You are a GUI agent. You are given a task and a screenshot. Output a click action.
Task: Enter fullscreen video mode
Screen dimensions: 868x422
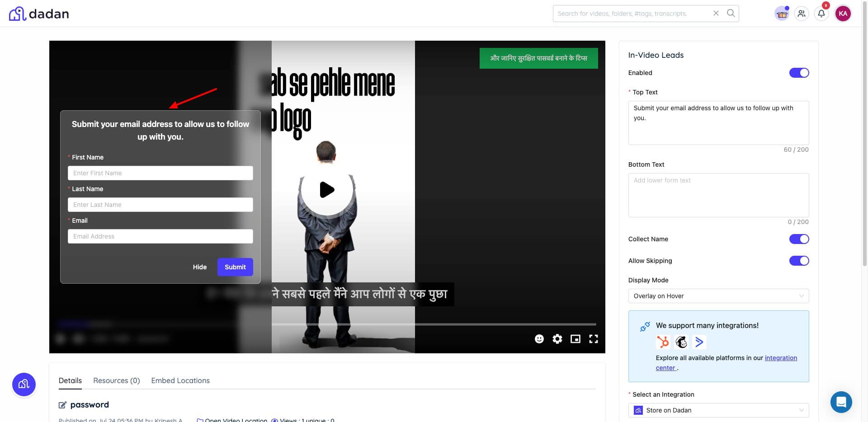tap(593, 339)
